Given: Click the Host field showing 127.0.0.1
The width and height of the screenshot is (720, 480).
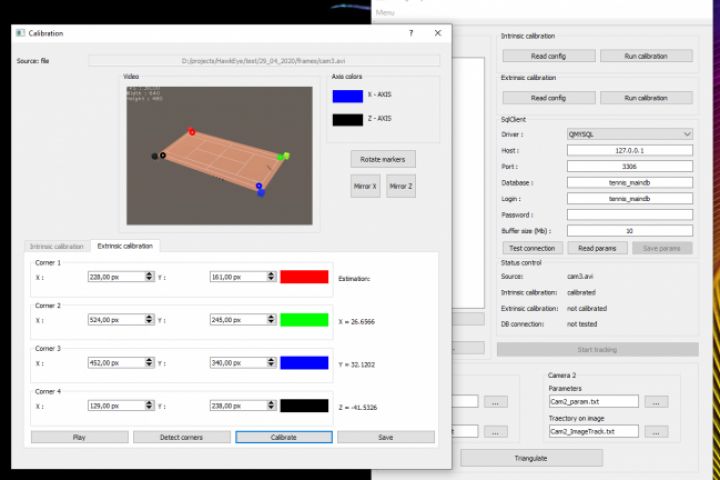Looking at the screenshot, I should pos(630,151).
